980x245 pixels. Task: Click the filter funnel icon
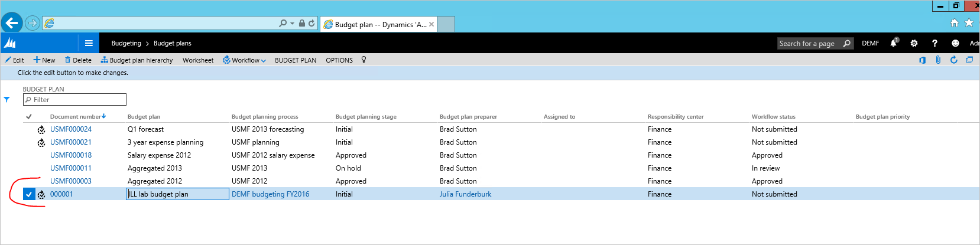tap(7, 100)
